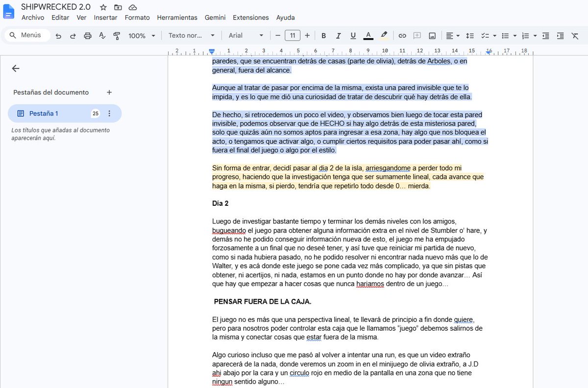
Task: Click heading 'PENSAR FUERA DE LA CAJA.'
Action: click(263, 301)
